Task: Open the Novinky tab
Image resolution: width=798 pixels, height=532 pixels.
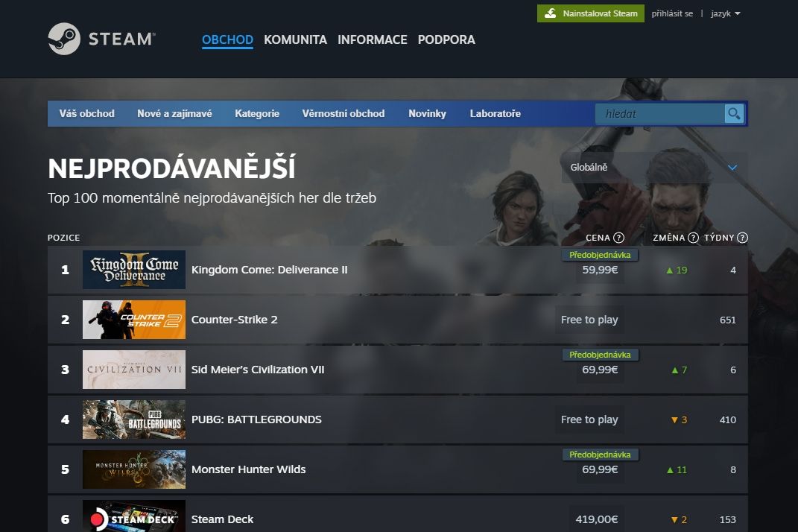Action: click(428, 113)
